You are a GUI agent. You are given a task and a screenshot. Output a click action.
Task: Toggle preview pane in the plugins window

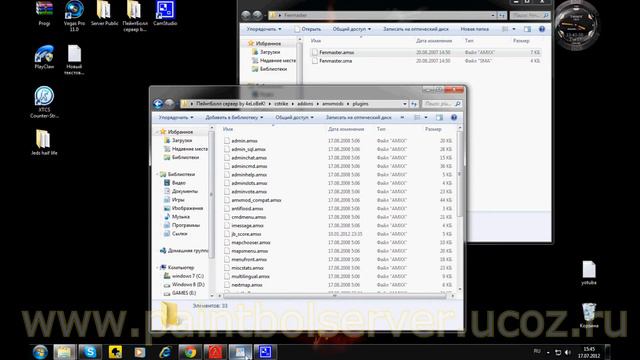pyautogui.click(x=439, y=118)
